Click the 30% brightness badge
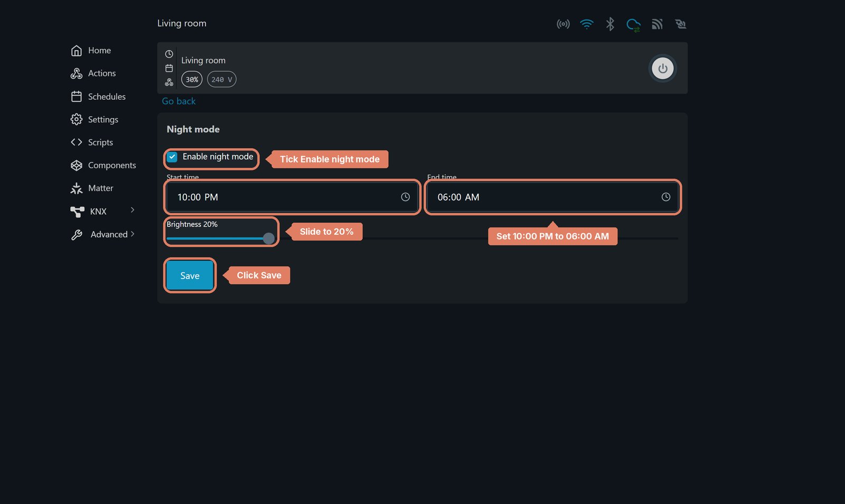The image size is (845, 504). tap(192, 80)
